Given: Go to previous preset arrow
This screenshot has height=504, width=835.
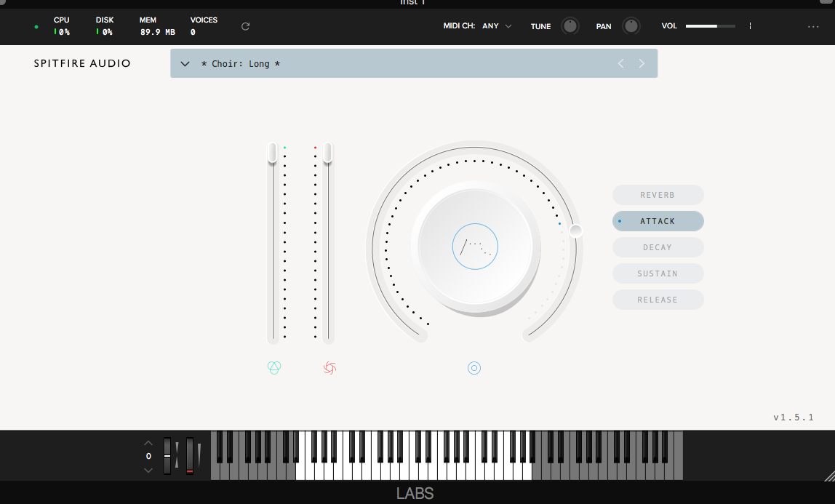Looking at the screenshot, I should tap(621, 63).
